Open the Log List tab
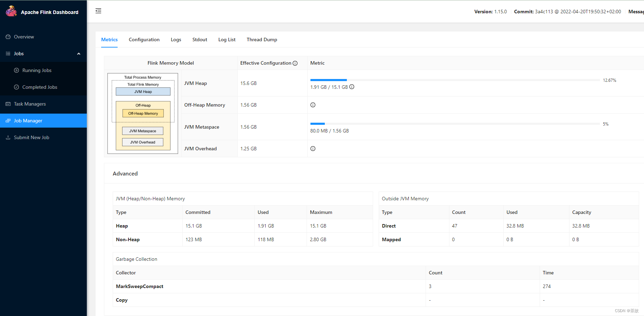This screenshot has width=644, height=316. (227, 39)
